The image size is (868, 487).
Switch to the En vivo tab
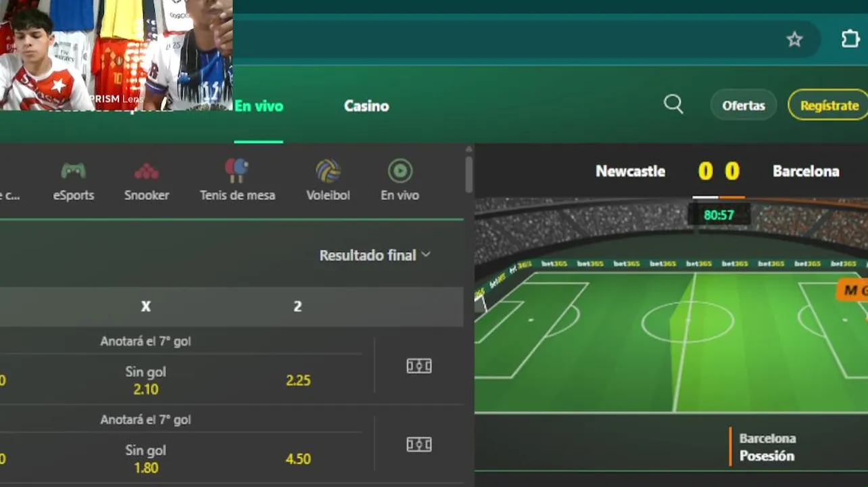[x=259, y=106]
